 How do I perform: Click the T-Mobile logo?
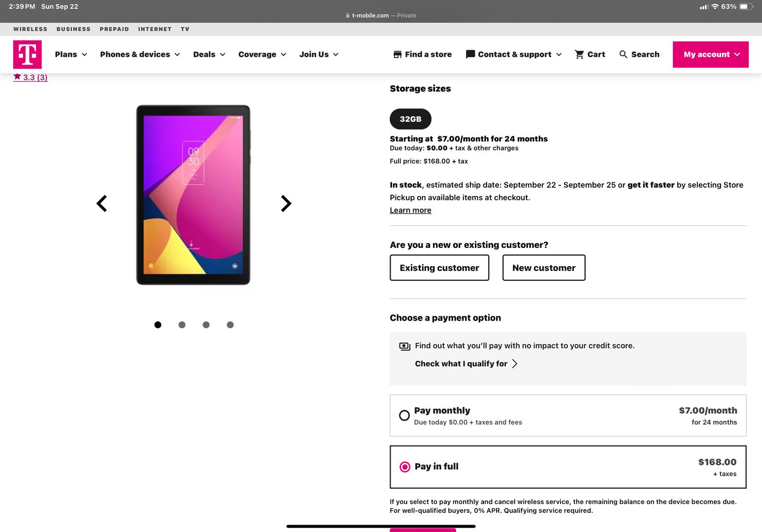(x=27, y=54)
